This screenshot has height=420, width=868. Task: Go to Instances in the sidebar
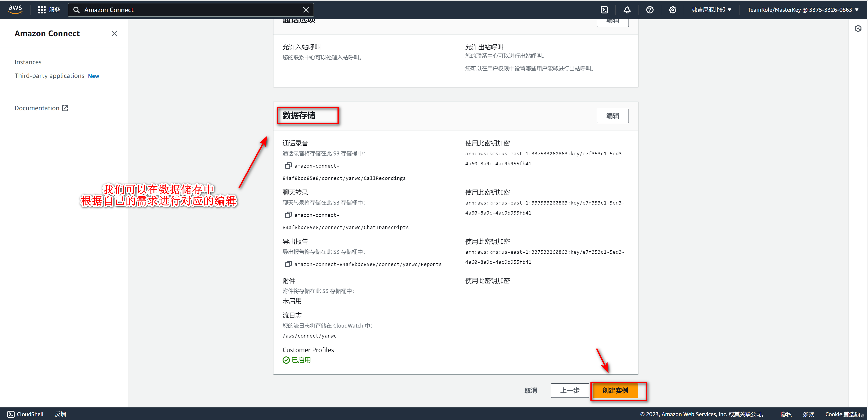pyautogui.click(x=28, y=62)
